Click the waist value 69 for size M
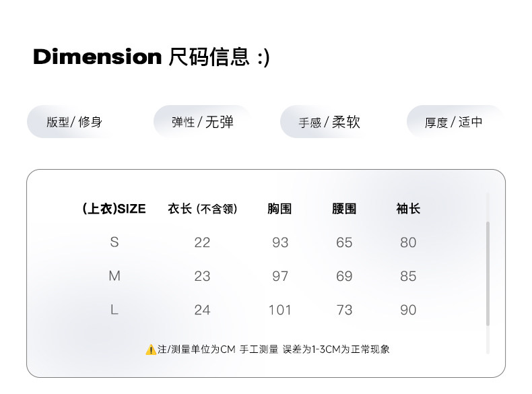 click(x=344, y=276)
